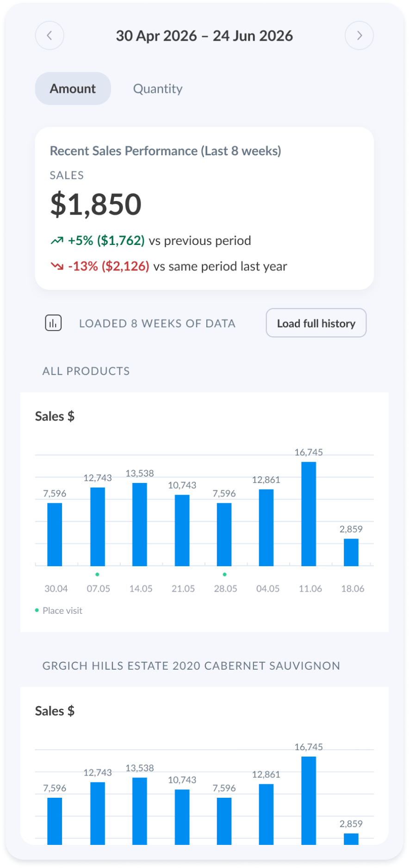Click the 30.04 date label on axis
This screenshot has height=868, width=409.
coord(56,589)
